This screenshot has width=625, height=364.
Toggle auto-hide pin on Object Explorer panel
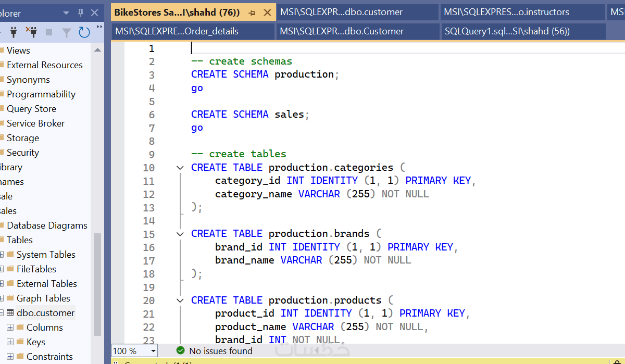click(80, 12)
